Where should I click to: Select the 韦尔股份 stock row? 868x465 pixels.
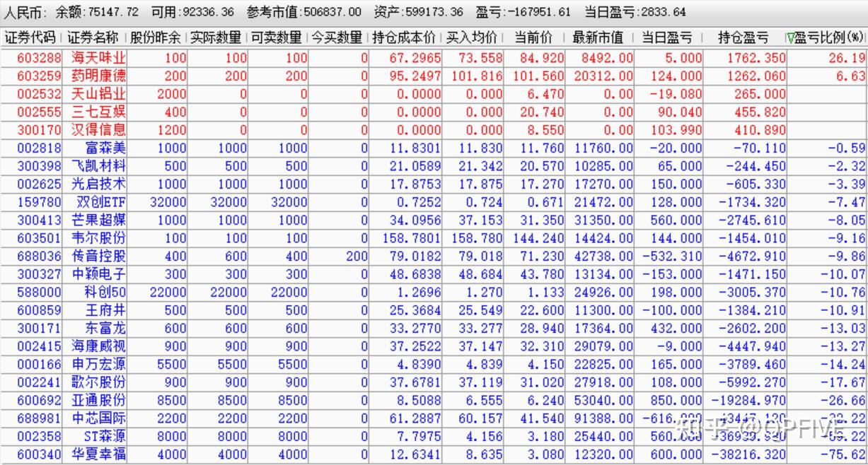(434, 238)
